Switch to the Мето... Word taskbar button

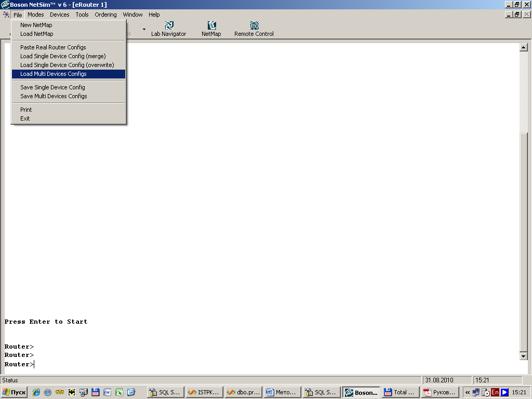click(283, 392)
